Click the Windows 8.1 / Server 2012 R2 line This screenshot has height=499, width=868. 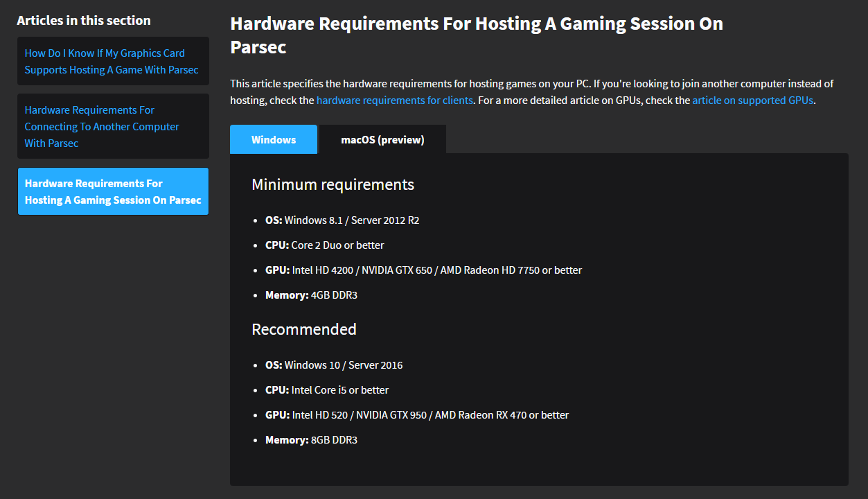[342, 220]
